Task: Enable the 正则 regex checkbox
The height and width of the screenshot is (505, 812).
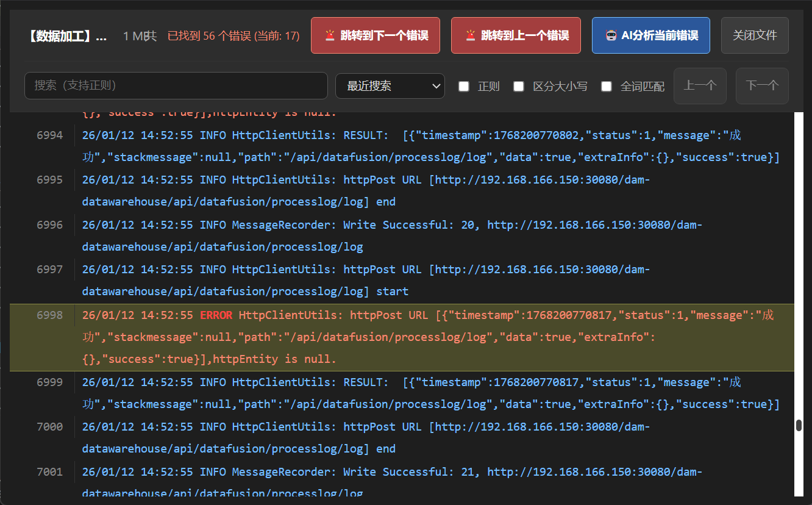Action: point(464,86)
